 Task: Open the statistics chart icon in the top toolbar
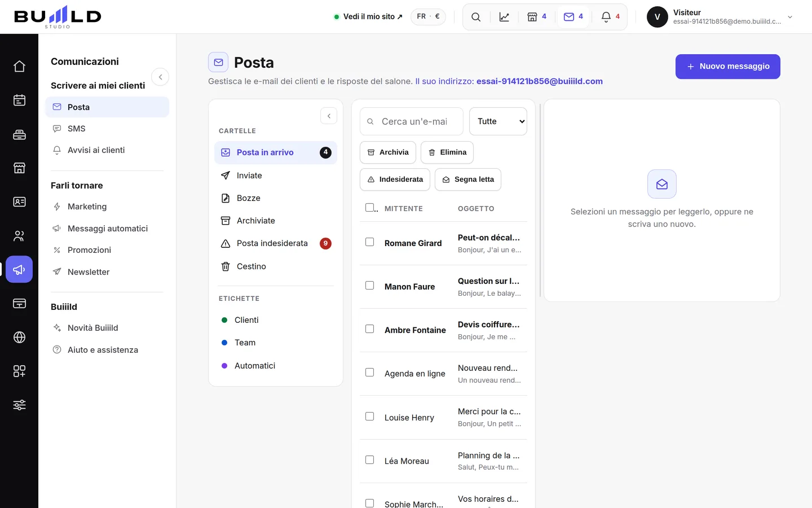click(504, 17)
